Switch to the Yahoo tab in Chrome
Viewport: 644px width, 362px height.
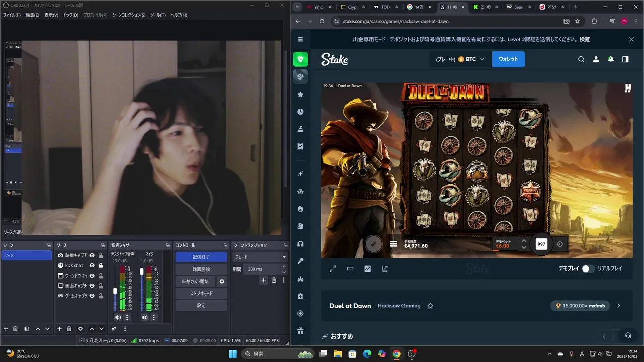pyautogui.click(x=319, y=7)
